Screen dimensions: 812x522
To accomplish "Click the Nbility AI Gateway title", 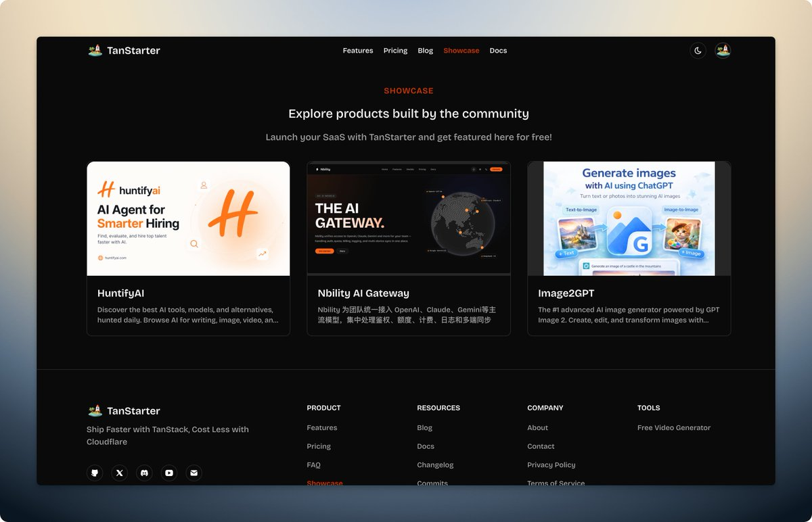I will tap(363, 293).
